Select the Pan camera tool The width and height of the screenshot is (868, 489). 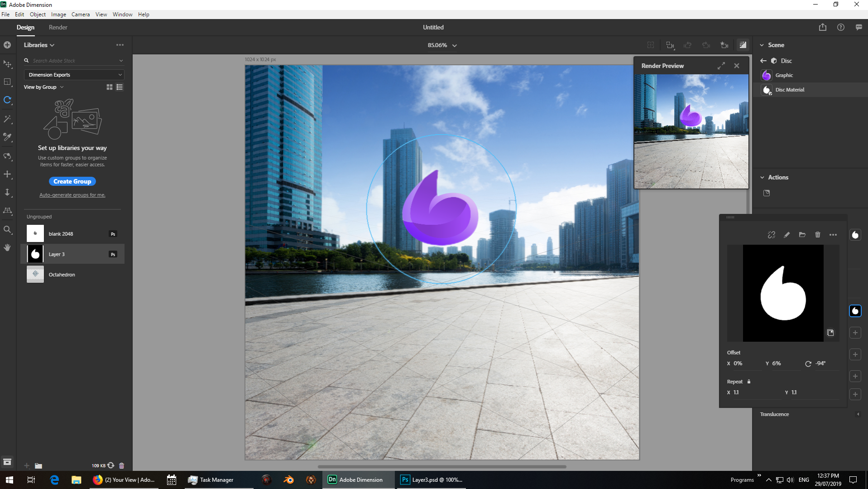pyautogui.click(x=7, y=174)
